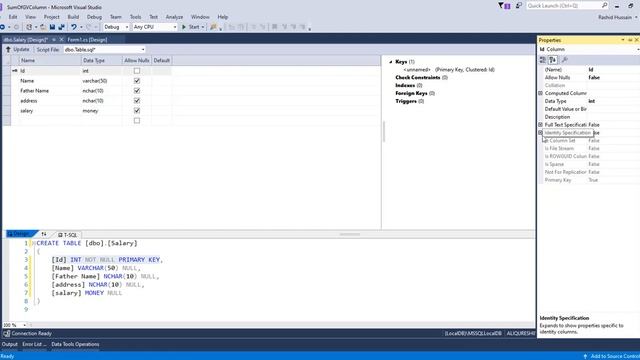This screenshot has height=360, width=640.
Task: Switch to the Design pane tab
Action: coord(20,234)
